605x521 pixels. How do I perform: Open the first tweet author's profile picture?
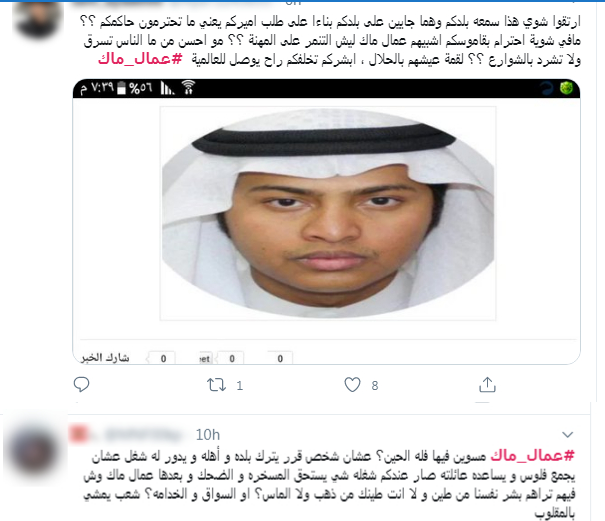click(37, 19)
